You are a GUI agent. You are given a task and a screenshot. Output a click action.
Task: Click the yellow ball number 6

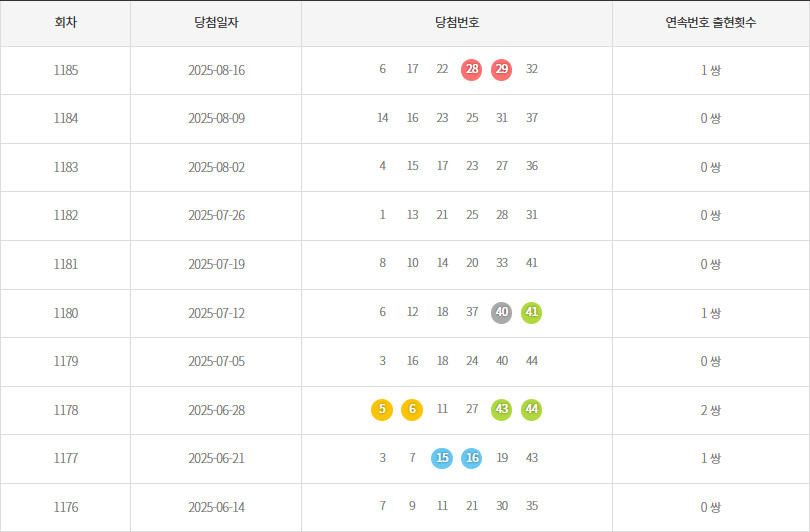pos(412,410)
